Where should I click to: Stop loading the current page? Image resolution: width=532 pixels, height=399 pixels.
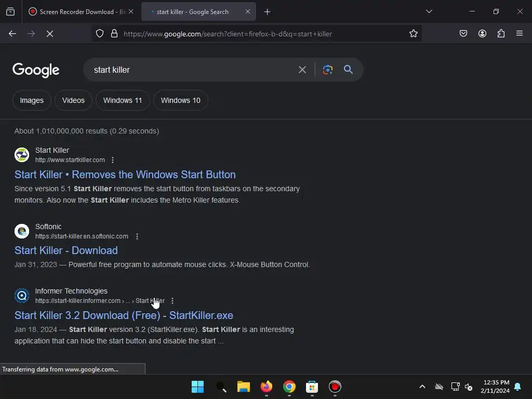(x=50, y=34)
